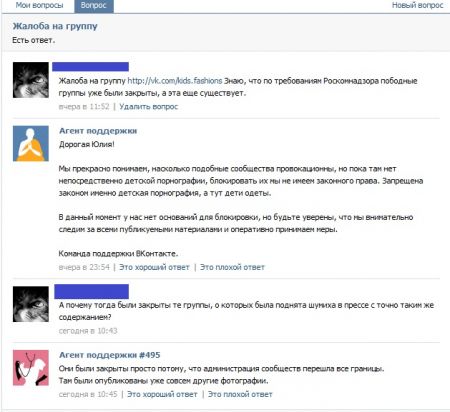Select the active Вопрос tab
This screenshot has height=412, width=450.
[94, 6]
